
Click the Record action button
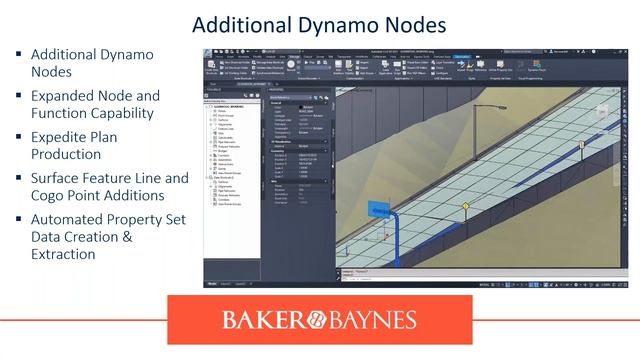(x=291, y=64)
